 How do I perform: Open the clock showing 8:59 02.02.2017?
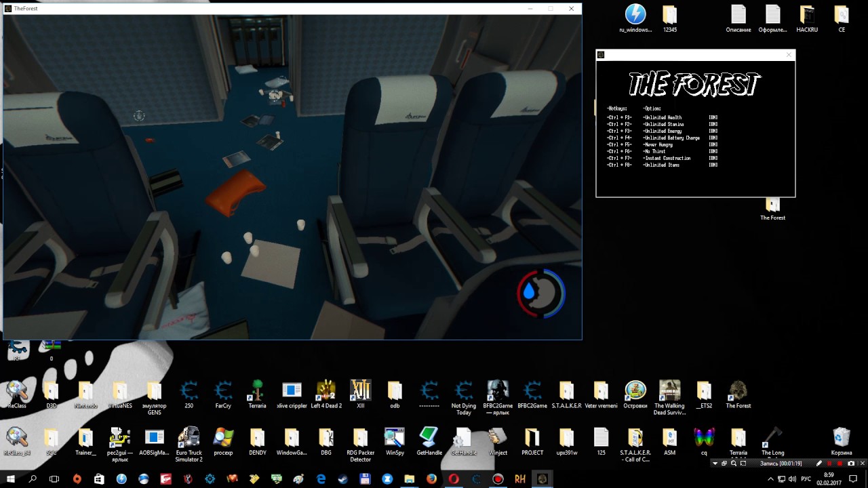click(x=828, y=479)
